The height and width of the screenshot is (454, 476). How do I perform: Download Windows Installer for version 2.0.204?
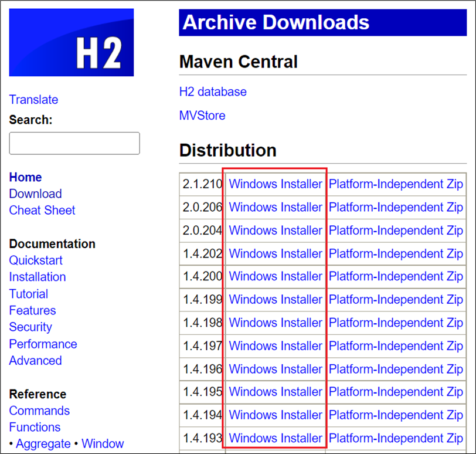point(276,231)
